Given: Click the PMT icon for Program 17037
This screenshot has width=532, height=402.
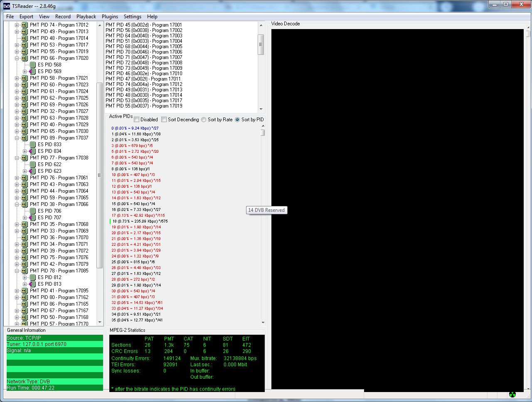Looking at the screenshot, I should (24, 138).
